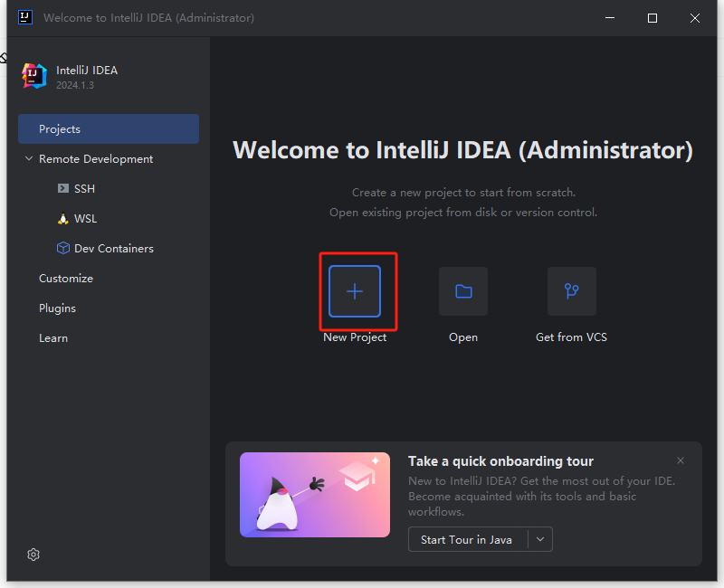Click the New Project label

pos(355,337)
